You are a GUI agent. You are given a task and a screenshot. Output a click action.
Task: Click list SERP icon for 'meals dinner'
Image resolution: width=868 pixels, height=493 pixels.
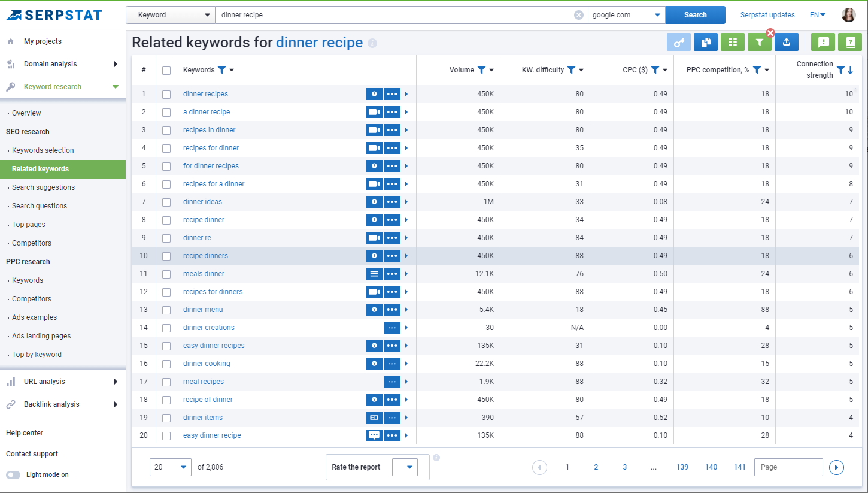click(x=374, y=274)
